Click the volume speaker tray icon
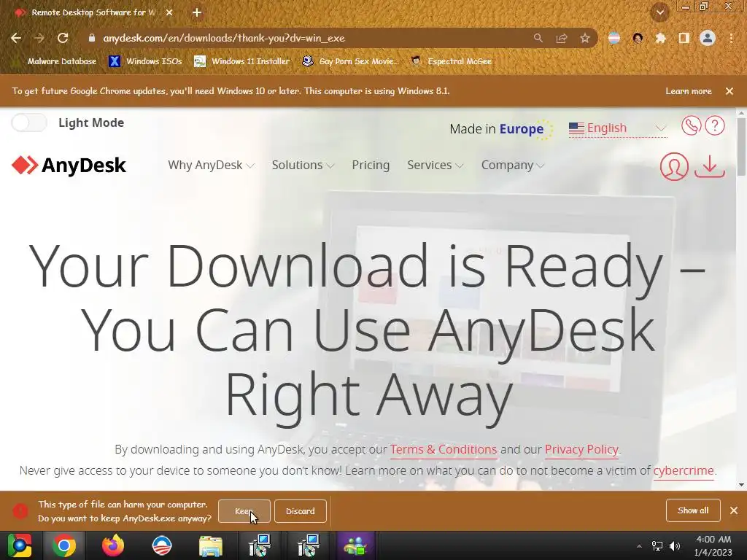The height and width of the screenshot is (560, 747). (x=675, y=545)
